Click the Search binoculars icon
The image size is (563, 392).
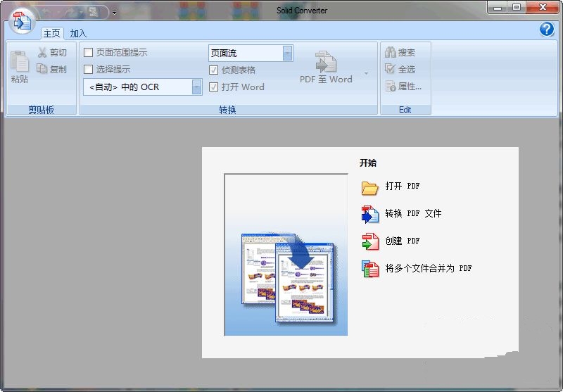(x=390, y=52)
